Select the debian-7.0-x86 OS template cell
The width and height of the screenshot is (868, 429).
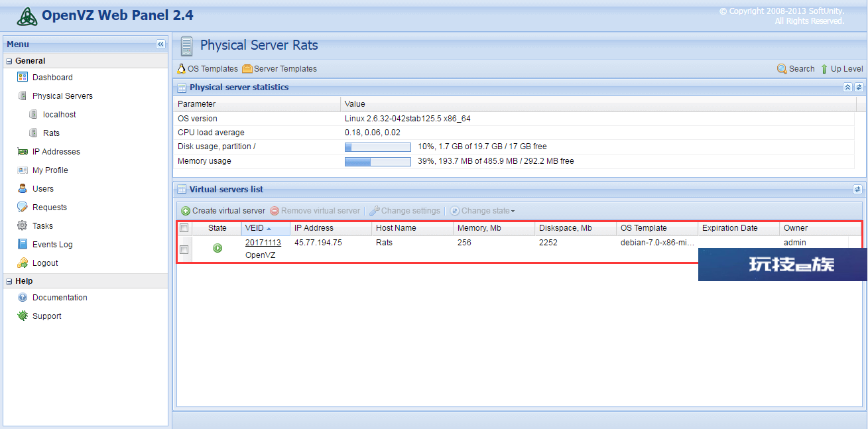click(658, 243)
